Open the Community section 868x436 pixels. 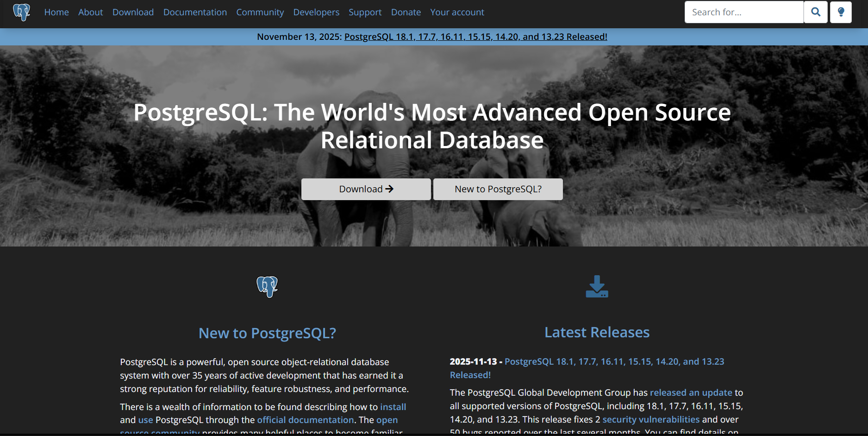tap(260, 12)
